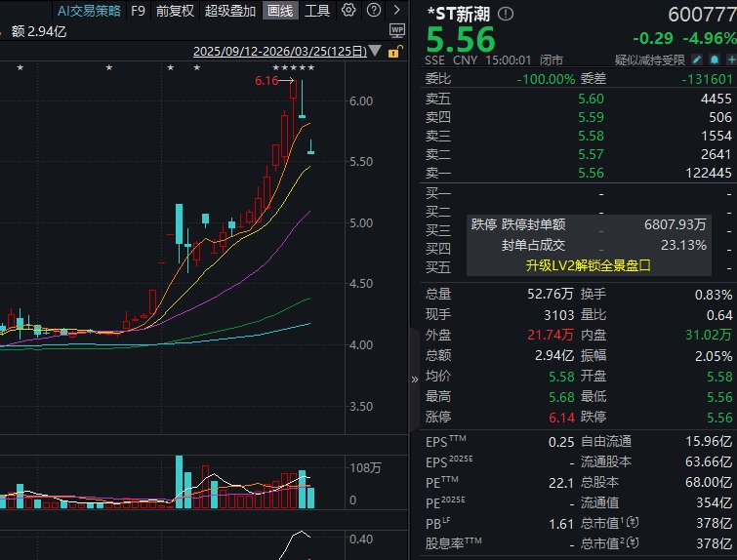
Task: Click the WP monitor icon
Action: 397,31
